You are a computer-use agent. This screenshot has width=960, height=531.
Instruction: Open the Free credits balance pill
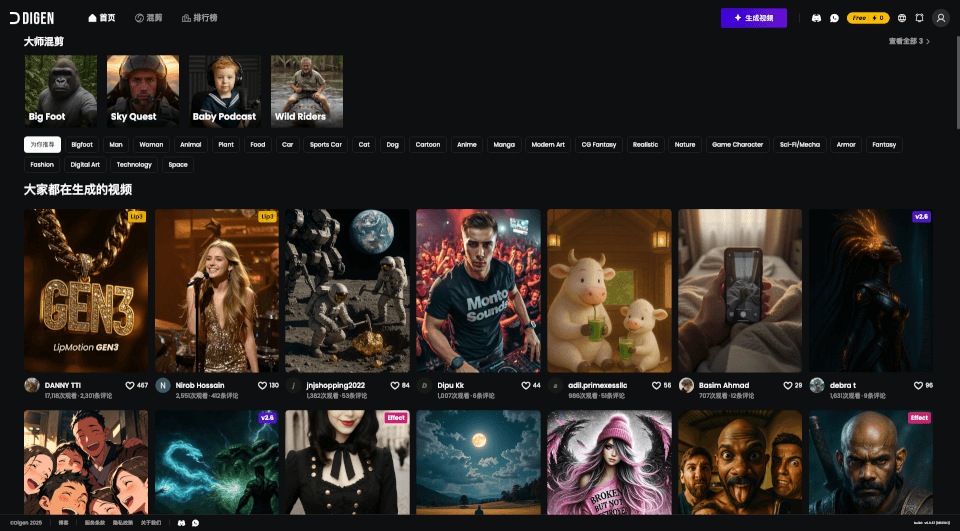click(867, 18)
